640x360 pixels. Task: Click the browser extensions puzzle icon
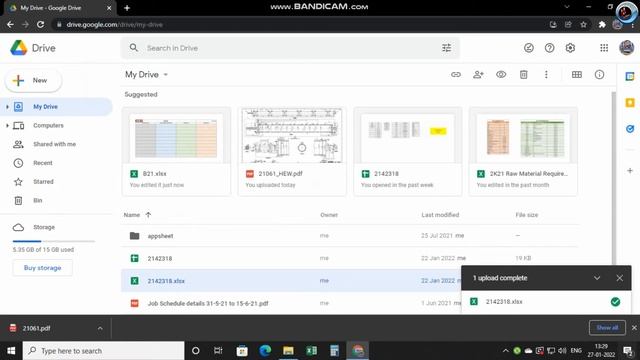[x=602, y=24]
